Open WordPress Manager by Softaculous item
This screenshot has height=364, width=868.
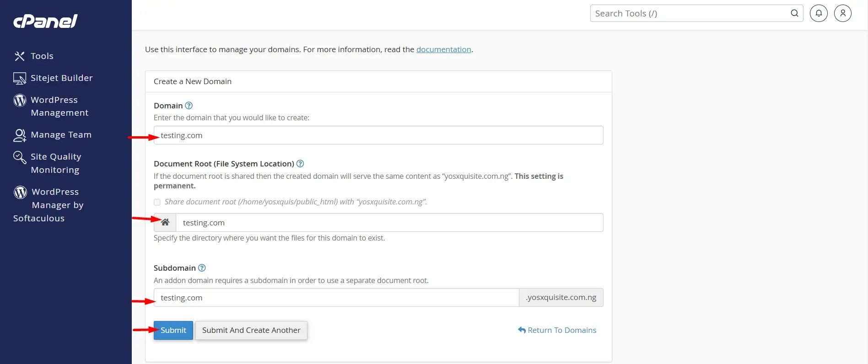[x=49, y=205]
